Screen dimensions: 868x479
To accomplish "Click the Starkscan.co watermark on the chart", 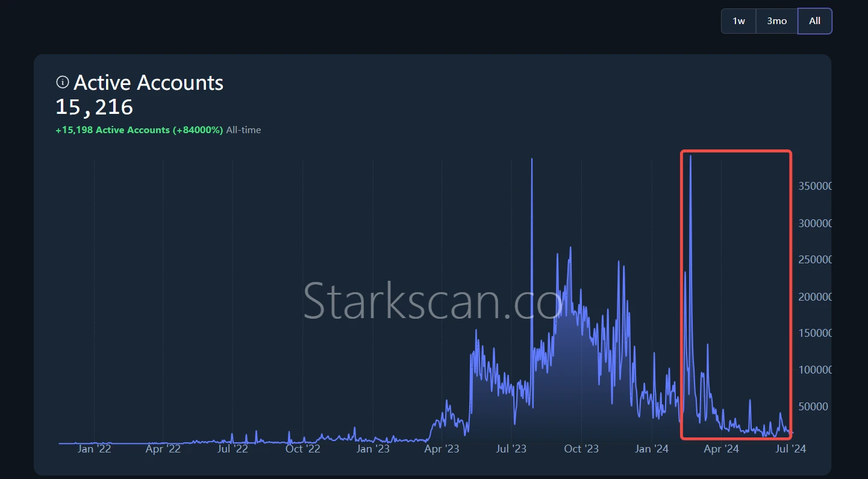I will (x=432, y=299).
